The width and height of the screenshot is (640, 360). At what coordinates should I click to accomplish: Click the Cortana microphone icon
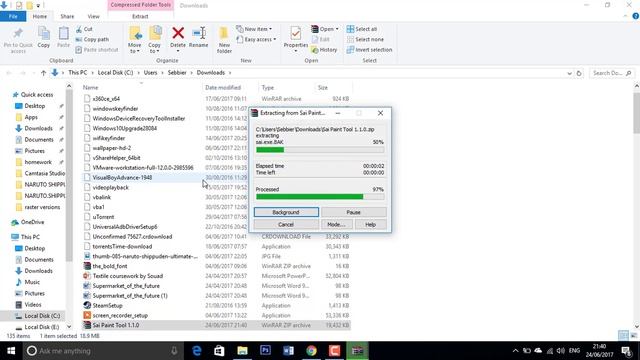174,351
